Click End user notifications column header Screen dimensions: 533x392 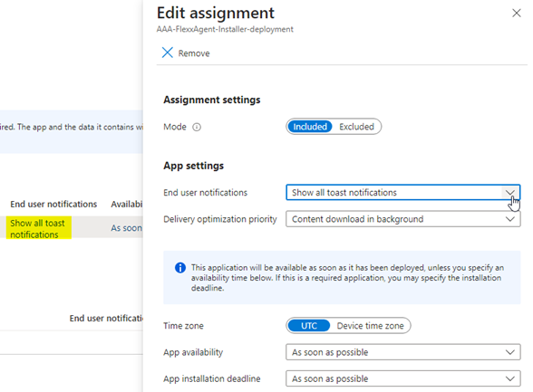pyautogui.click(x=53, y=204)
